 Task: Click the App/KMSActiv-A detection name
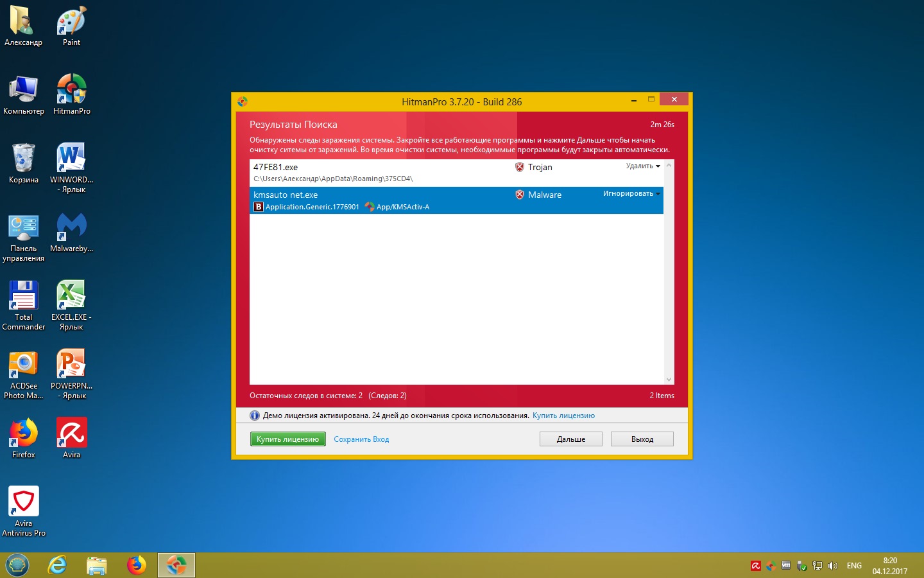click(403, 207)
